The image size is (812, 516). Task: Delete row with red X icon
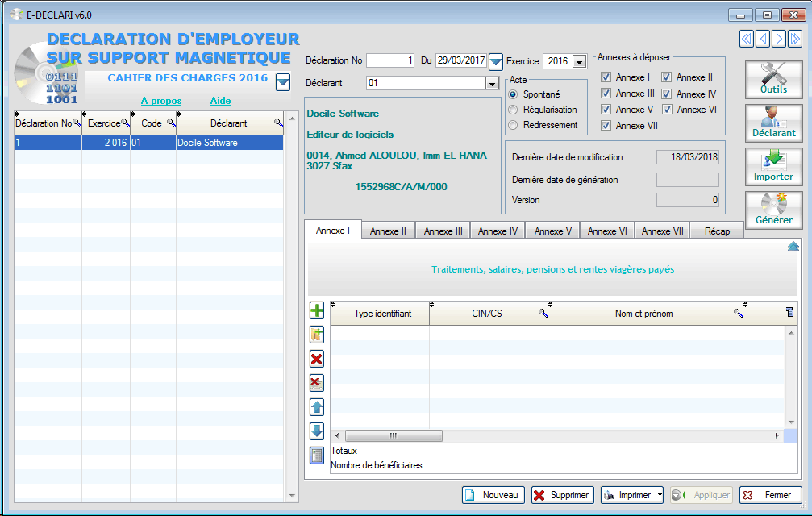click(x=316, y=359)
